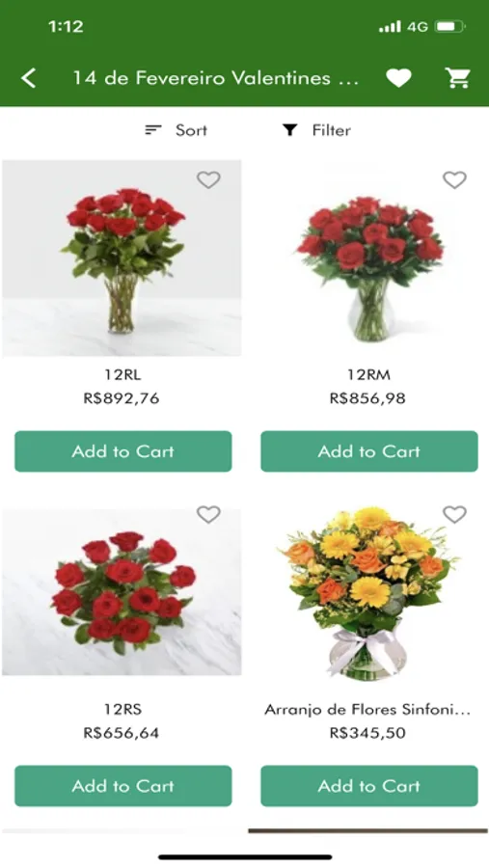Select the 12RM product name

click(368, 375)
